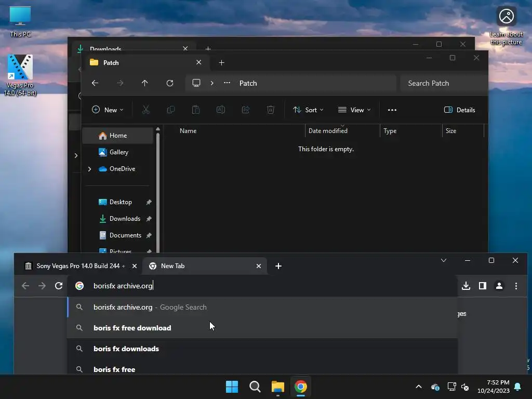The width and height of the screenshot is (532, 399).
Task: Choose boris fx free suggestion
Action: coord(262,368)
